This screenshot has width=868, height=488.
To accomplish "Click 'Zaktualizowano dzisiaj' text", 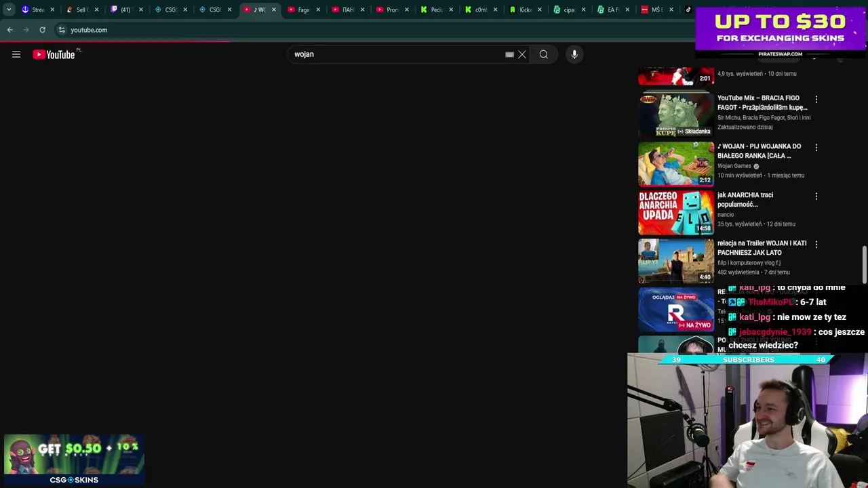I will (x=745, y=127).
